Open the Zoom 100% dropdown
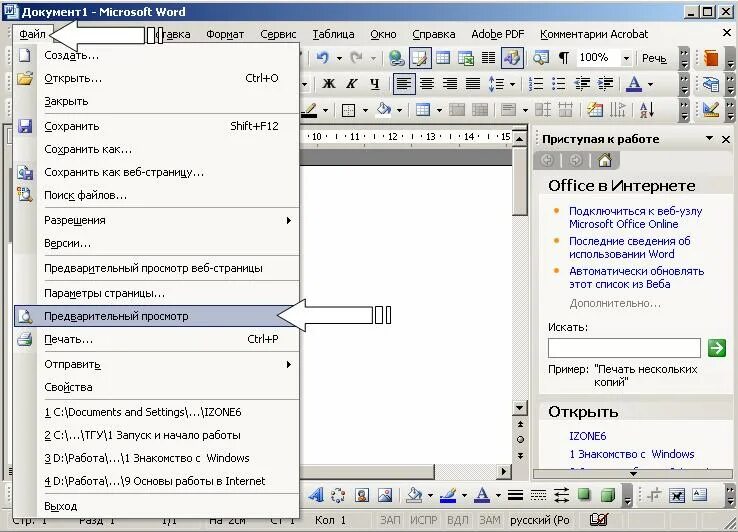Image resolution: width=738 pixels, height=532 pixels. pos(626,58)
